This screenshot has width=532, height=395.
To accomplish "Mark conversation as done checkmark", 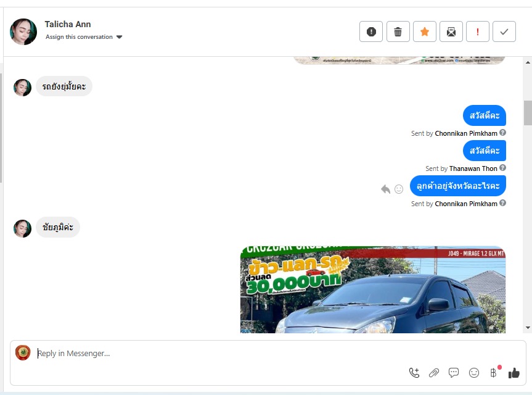I will click(504, 31).
